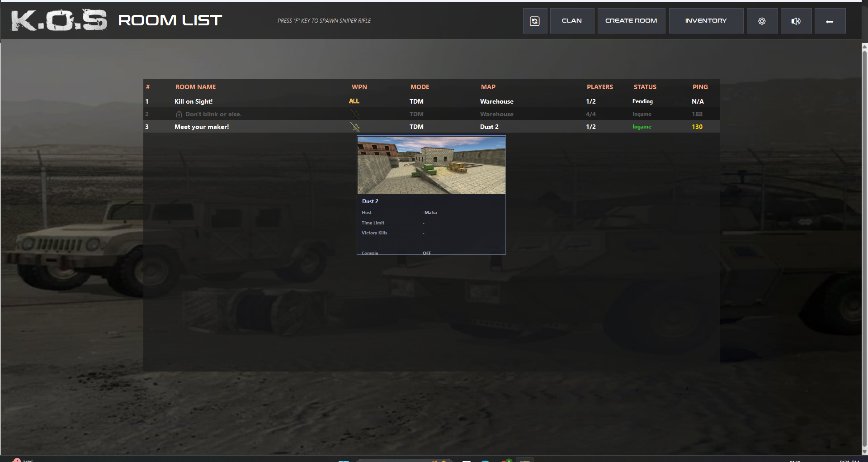Click the K.O.S logo
This screenshot has width=868, height=462.
click(x=59, y=20)
